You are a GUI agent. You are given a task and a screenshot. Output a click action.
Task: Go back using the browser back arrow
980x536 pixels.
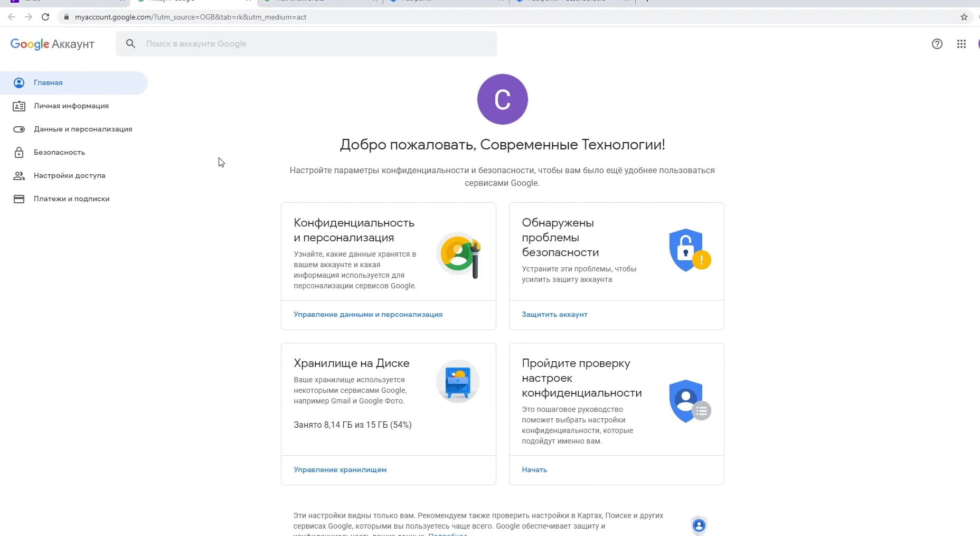tap(12, 17)
